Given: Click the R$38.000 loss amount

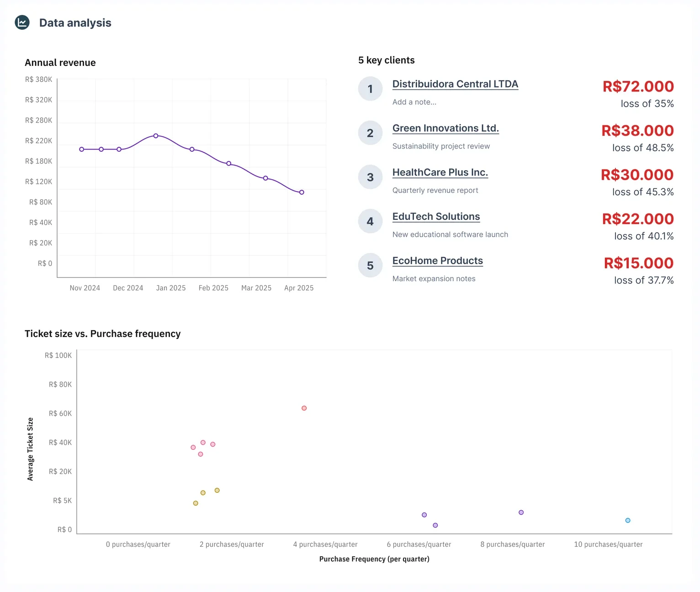Looking at the screenshot, I should tap(637, 131).
